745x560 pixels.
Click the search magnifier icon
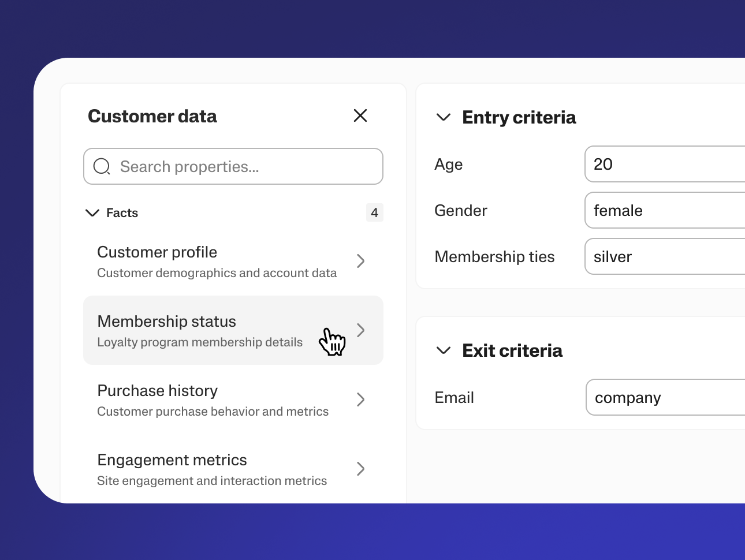point(102,166)
